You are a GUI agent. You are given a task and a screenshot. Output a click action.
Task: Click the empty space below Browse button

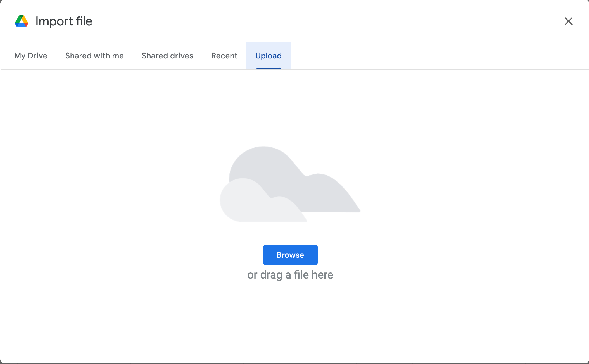[290, 315]
